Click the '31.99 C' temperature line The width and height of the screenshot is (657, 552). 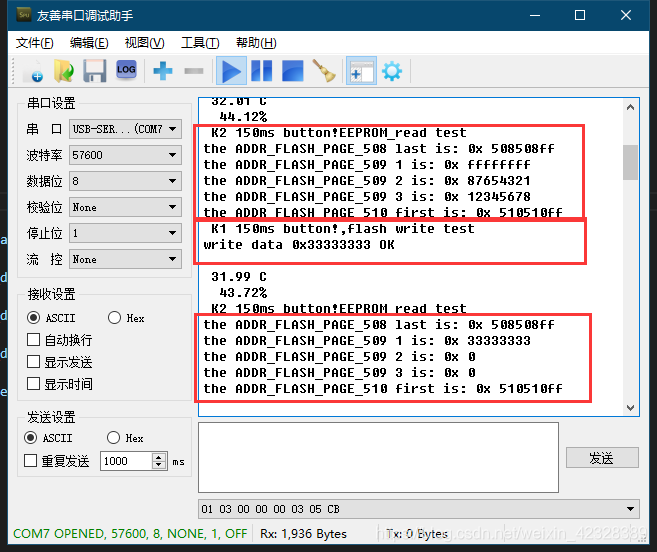[239, 277]
